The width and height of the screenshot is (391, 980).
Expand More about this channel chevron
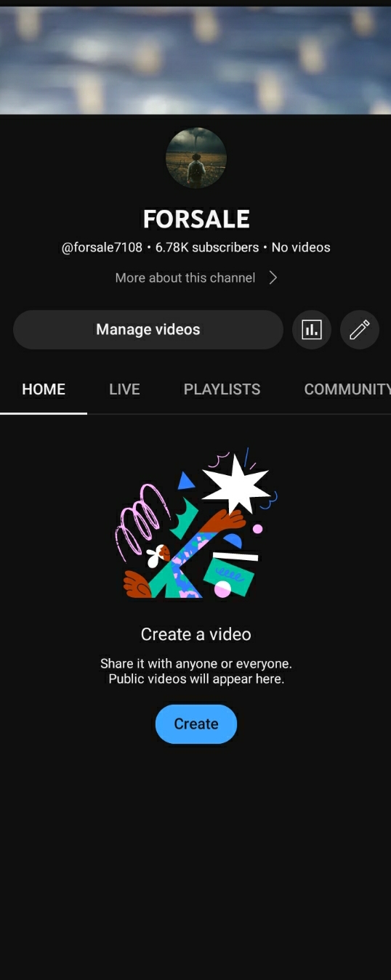pos(273,278)
